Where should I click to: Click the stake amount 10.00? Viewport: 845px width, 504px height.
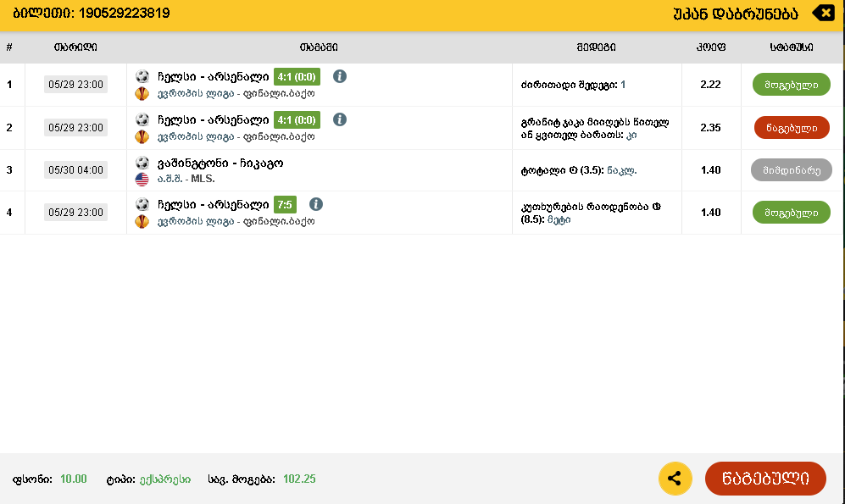coord(73,479)
